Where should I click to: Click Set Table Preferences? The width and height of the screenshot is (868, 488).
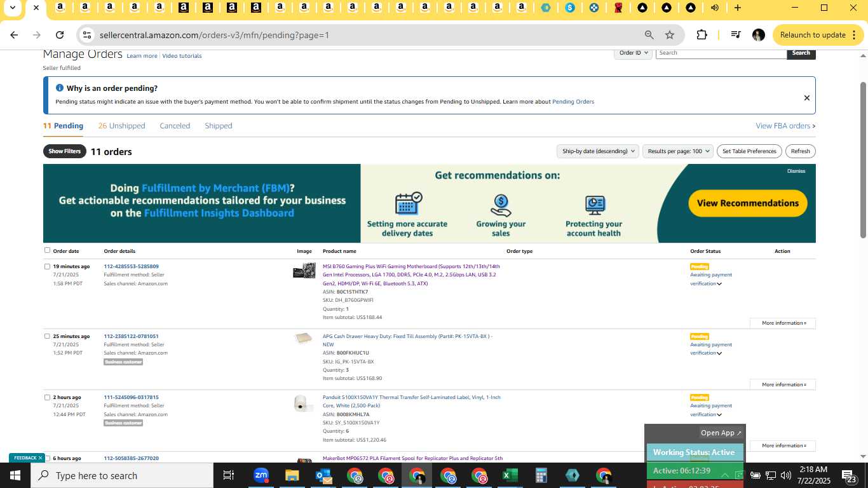click(749, 151)
